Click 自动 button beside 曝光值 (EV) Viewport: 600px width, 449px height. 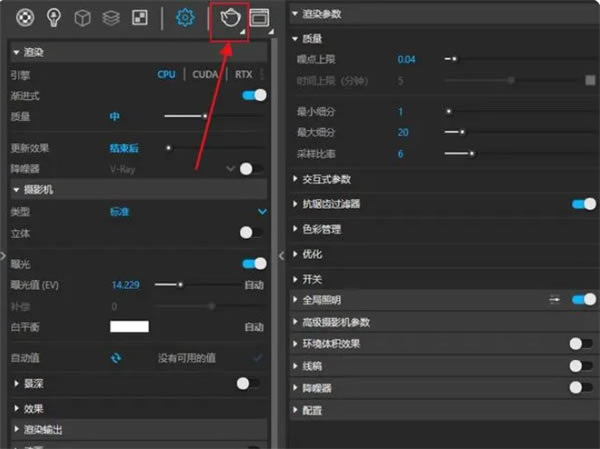tap(254, 285)
